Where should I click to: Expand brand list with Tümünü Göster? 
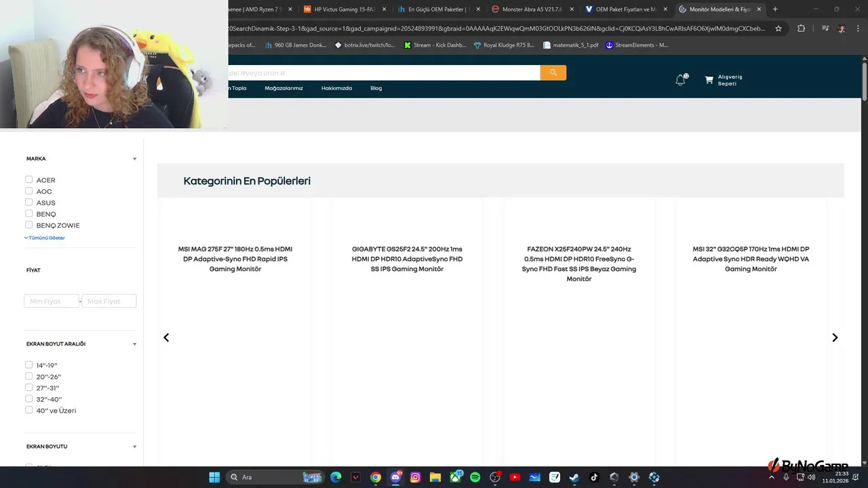pyautogui.click(x=45, y=238)
